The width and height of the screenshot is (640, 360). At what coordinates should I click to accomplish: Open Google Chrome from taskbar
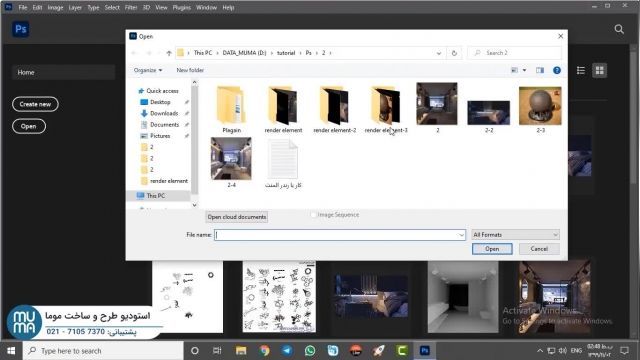pos(264,351)
